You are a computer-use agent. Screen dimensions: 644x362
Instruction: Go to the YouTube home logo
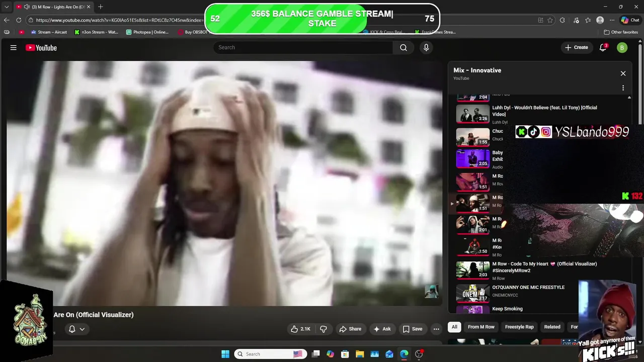coord(41,48)
